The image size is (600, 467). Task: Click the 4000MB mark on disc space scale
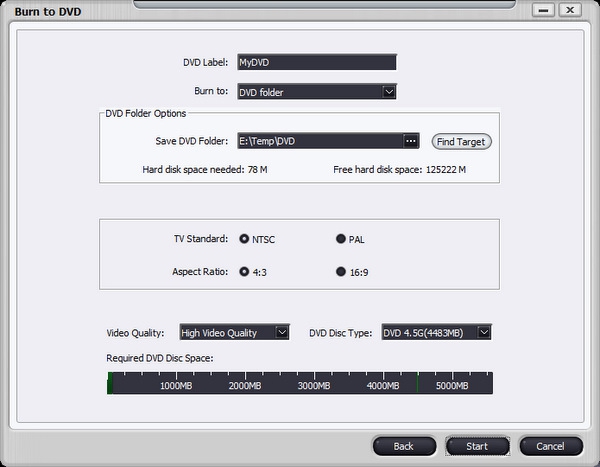[x=383, y=385]
